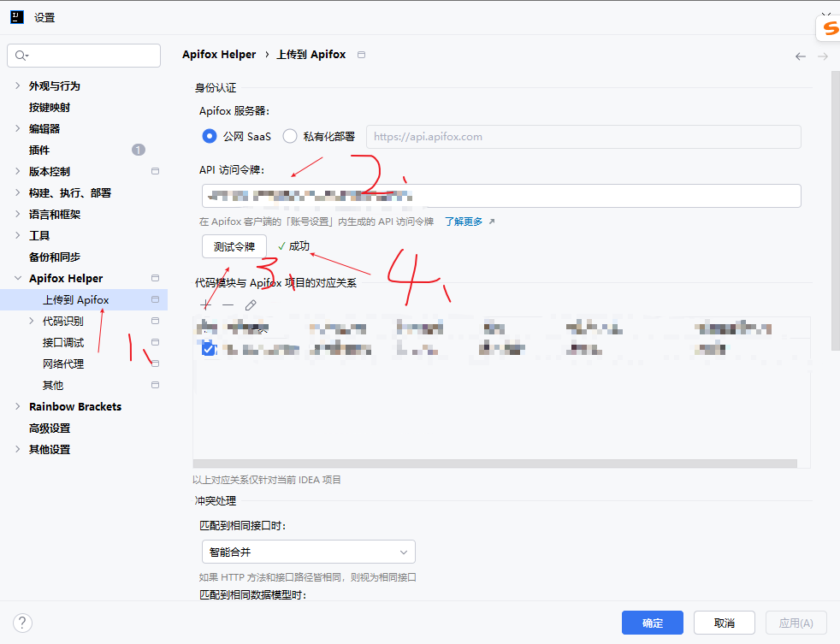Click the search magnifier icon in settings
The height and width of the screenshot is (644, 840).
[21, 56]
